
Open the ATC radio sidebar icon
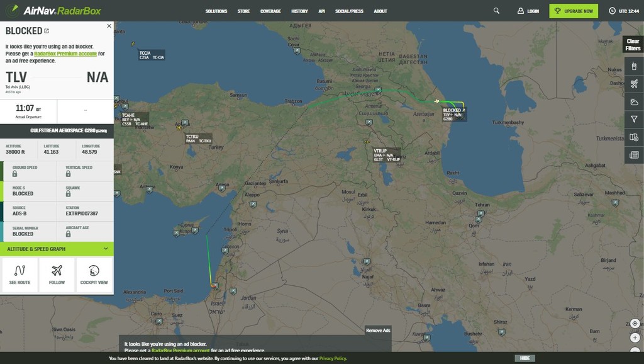click(x=634, y=66)
